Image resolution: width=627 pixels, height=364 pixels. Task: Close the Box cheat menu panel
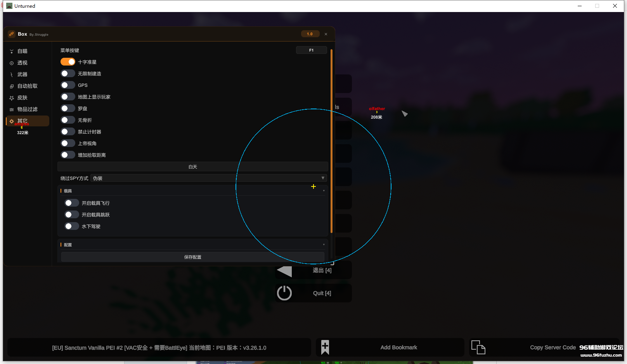326,34
